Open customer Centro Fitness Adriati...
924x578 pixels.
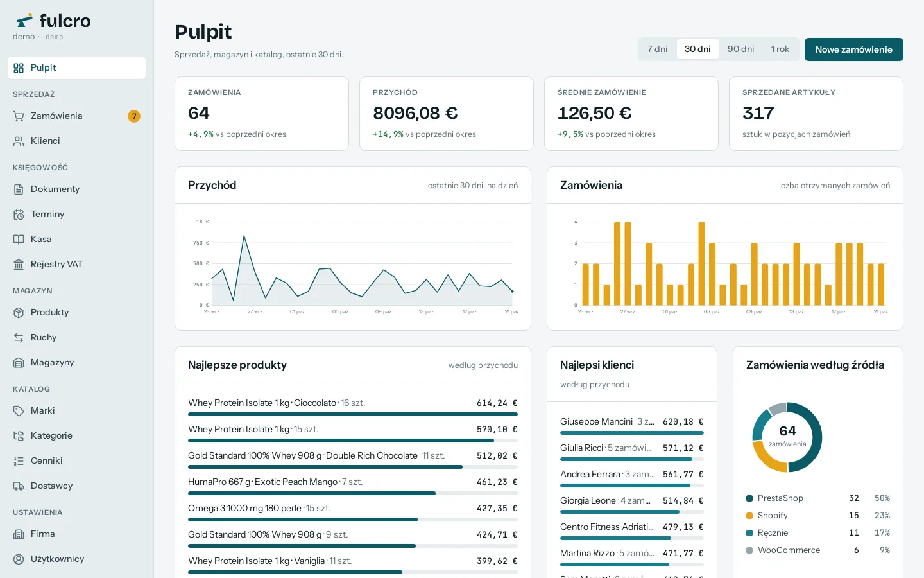click(x=632, y=530)
